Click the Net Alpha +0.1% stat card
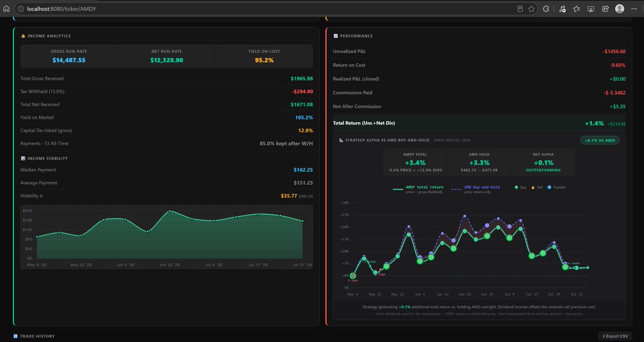The height and width of the screenshot is (342, 644). click(x=543, y=162)
